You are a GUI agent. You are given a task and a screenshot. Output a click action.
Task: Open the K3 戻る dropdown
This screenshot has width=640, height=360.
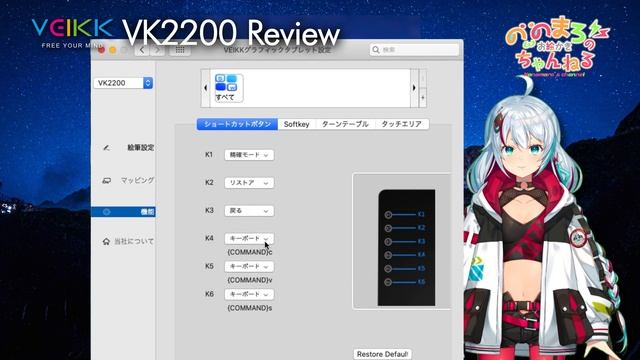coord(249,211)
